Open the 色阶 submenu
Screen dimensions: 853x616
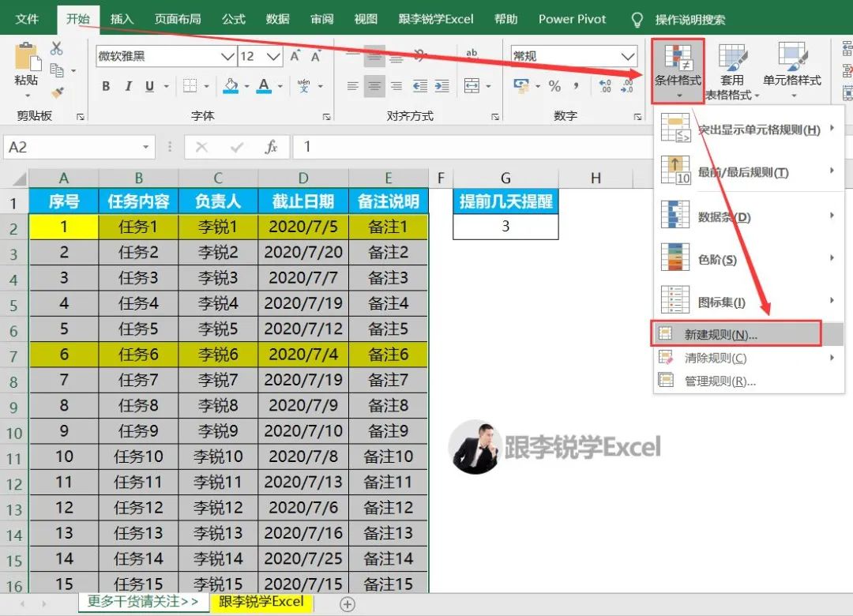click(749, 258)
